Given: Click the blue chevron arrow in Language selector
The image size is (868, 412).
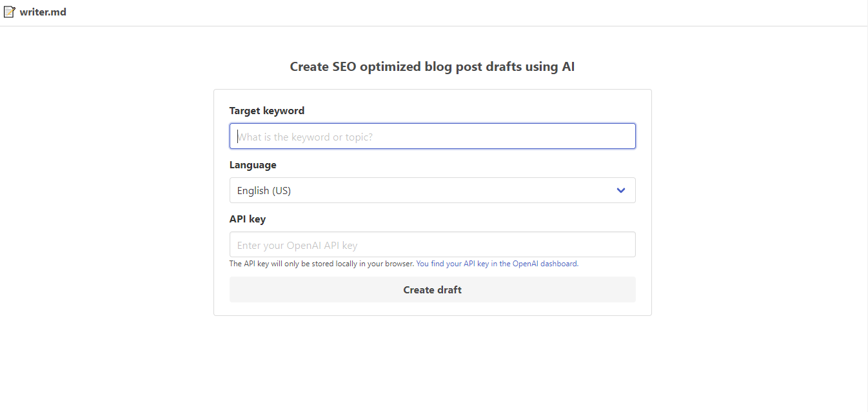Looking at the screenshot, I should [x=620, y=190].
